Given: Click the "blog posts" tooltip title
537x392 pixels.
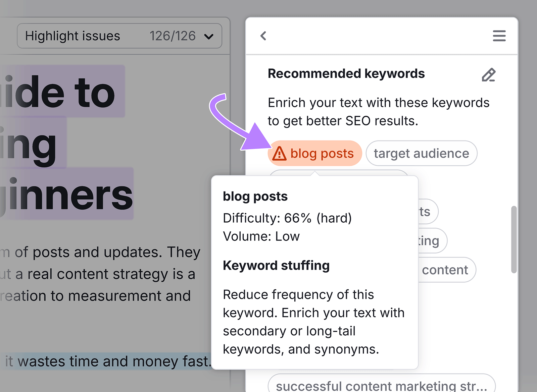Looking at the screenshot, I should 255,197.
